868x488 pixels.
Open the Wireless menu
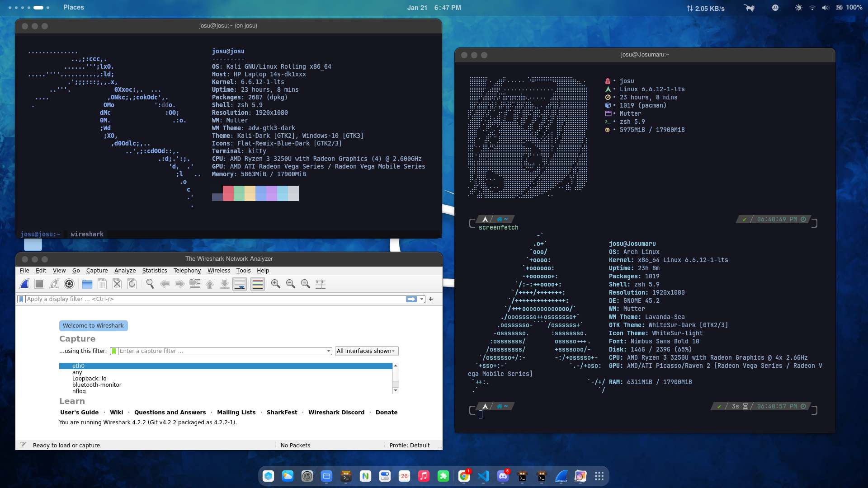coord(219,271)
